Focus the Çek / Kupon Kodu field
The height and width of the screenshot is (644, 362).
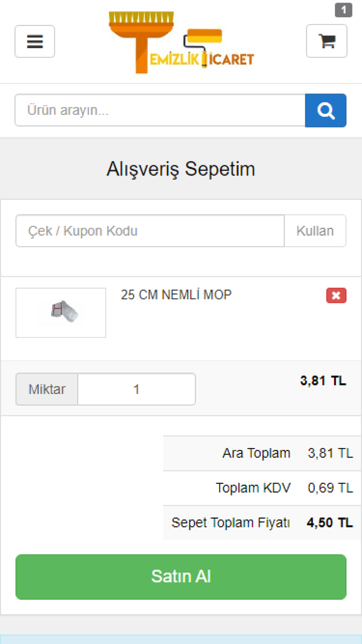click(150, 231)
